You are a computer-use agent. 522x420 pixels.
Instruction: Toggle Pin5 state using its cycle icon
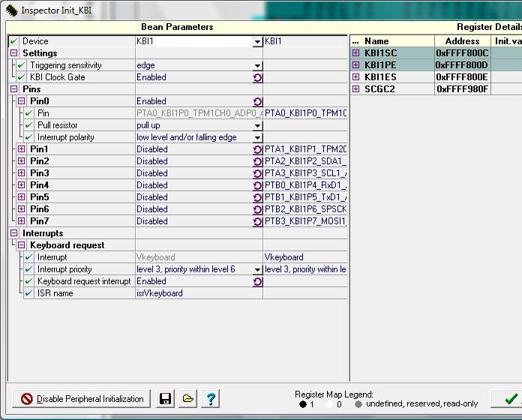tap(257, 197)
